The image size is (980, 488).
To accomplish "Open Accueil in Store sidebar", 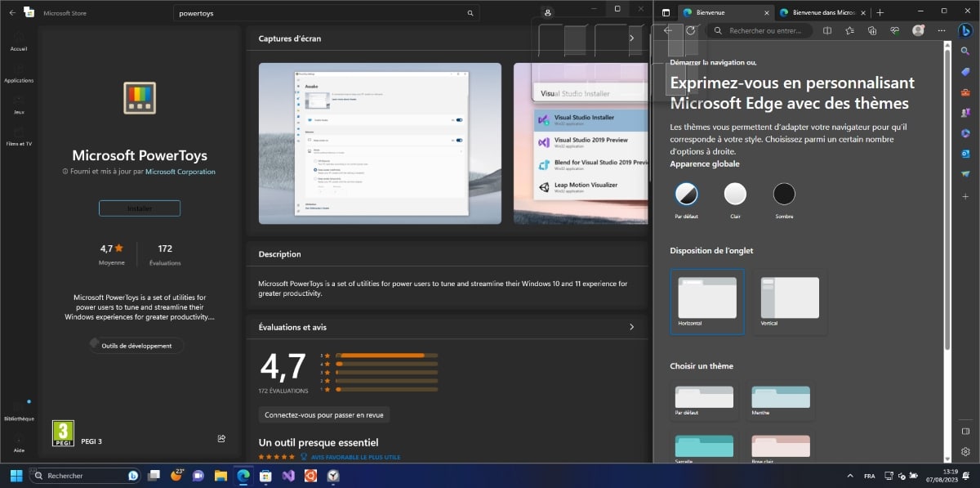I will pos(19,41).
